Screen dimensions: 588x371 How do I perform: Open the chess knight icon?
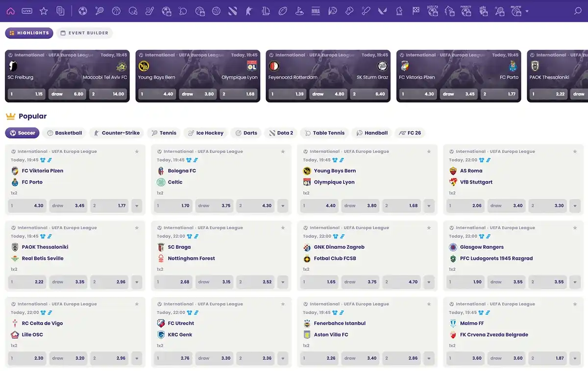point(399,11)
